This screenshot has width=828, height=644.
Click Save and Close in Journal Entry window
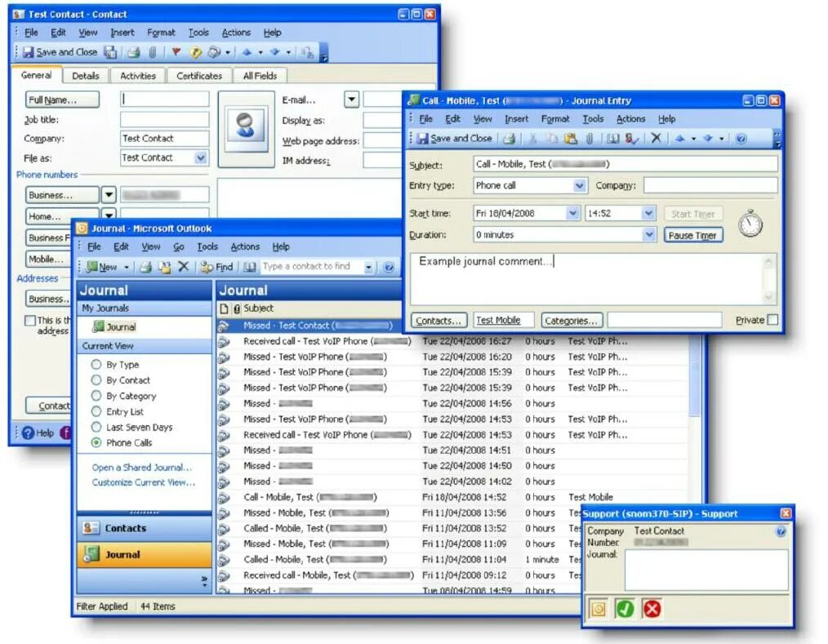pyautogui.click(x=455, y=138)
